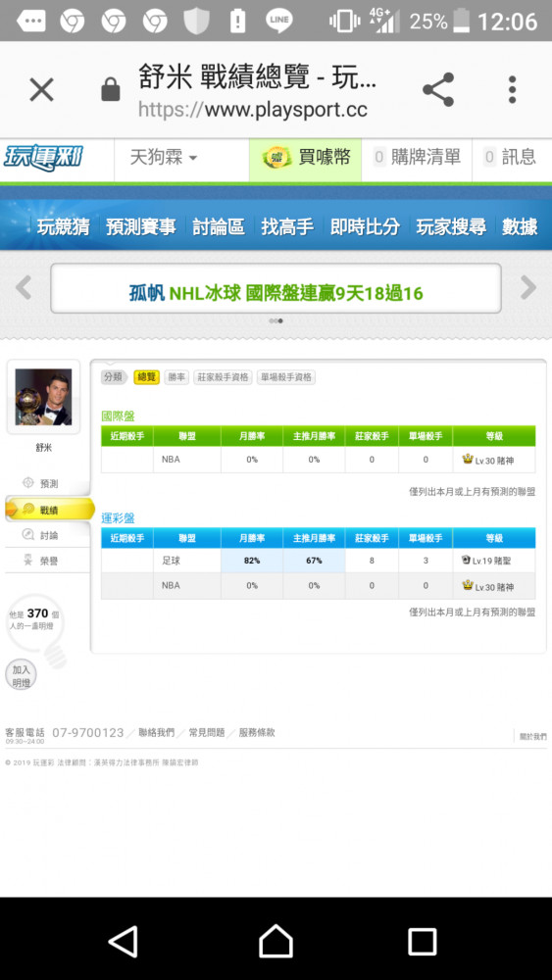Click the 玩運彩 site logo
This screenshot has height=980, width=552.
coord(43,157)
